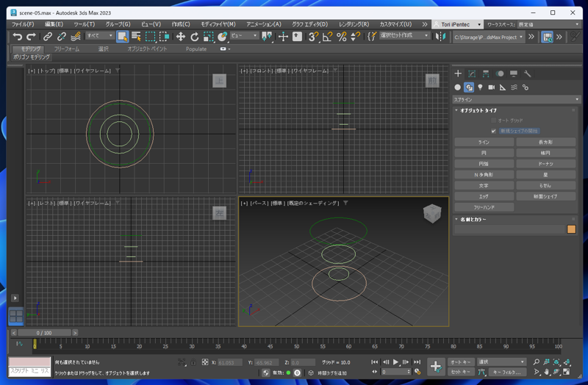Select the Unlink Selection icon
Viewport: 588px width, 385px height.
point(62,36)
